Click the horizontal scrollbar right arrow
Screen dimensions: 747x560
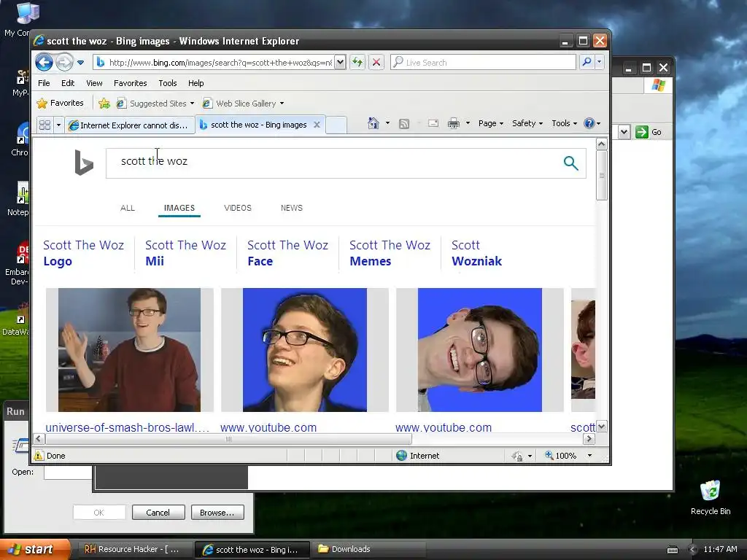[x=589, y=438]
